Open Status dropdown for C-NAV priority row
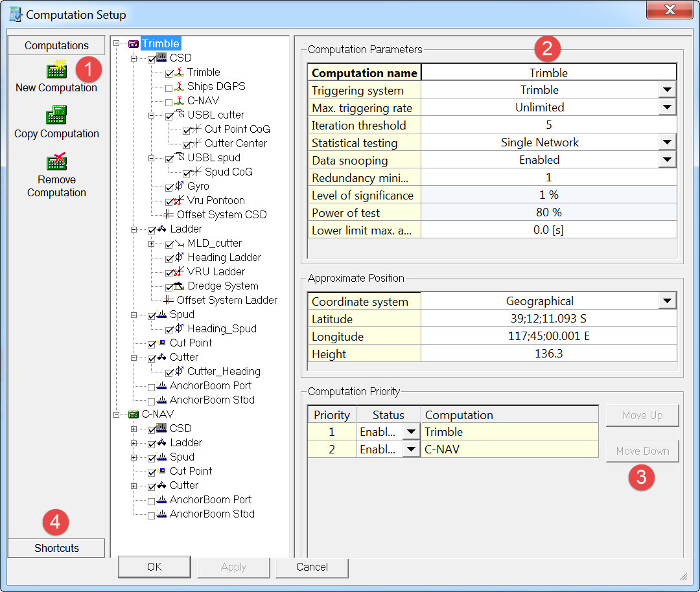 410,449
